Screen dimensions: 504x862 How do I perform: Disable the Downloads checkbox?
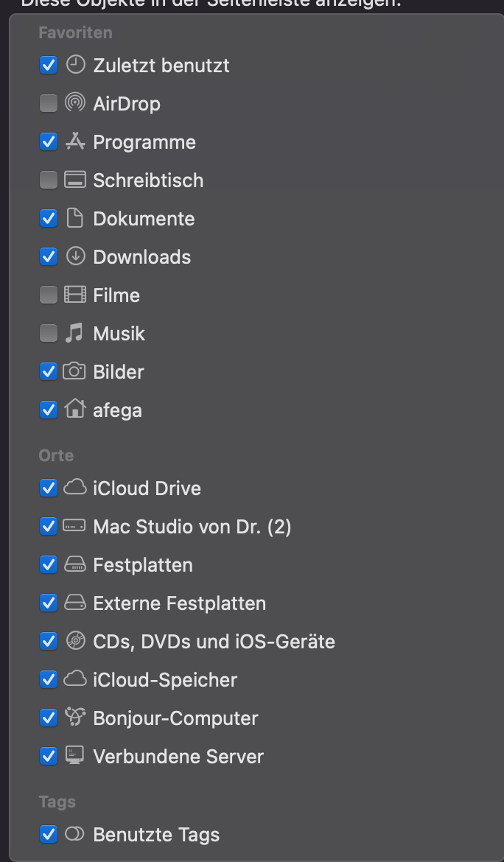(x=49, y=257)
